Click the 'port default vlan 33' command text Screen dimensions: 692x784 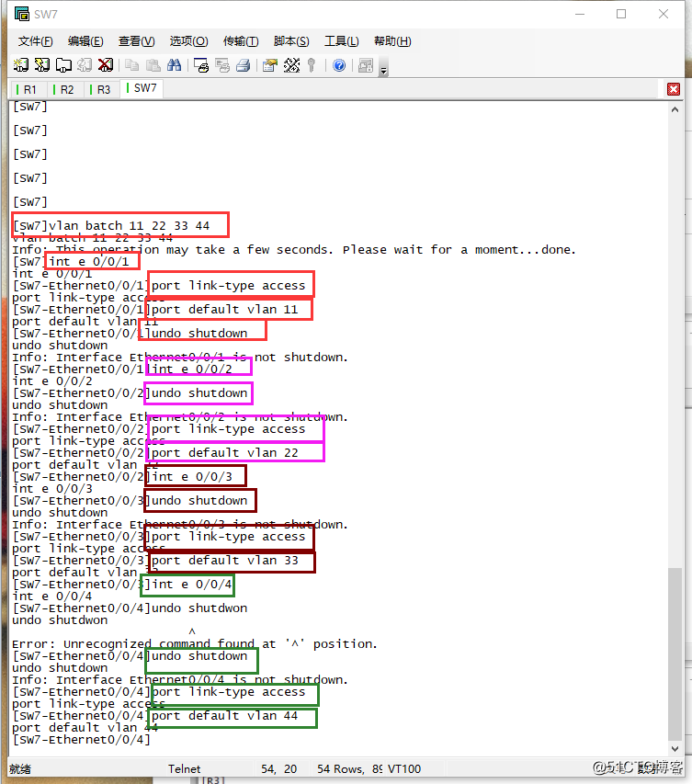coord(224,561)
